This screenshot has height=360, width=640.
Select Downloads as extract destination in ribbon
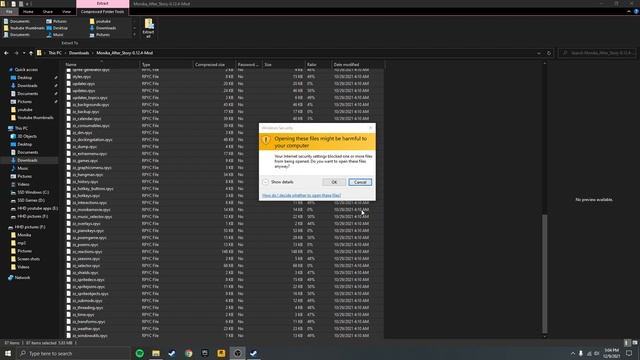pyautogui.click(x=106, y=28)
